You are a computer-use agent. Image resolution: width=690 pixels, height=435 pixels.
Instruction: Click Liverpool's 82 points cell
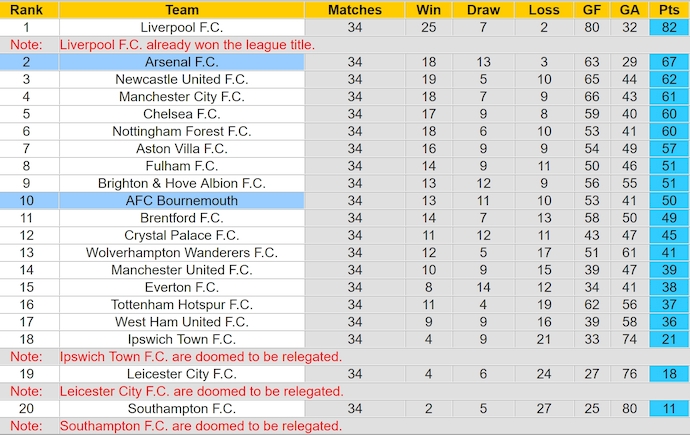pos(668,27)
